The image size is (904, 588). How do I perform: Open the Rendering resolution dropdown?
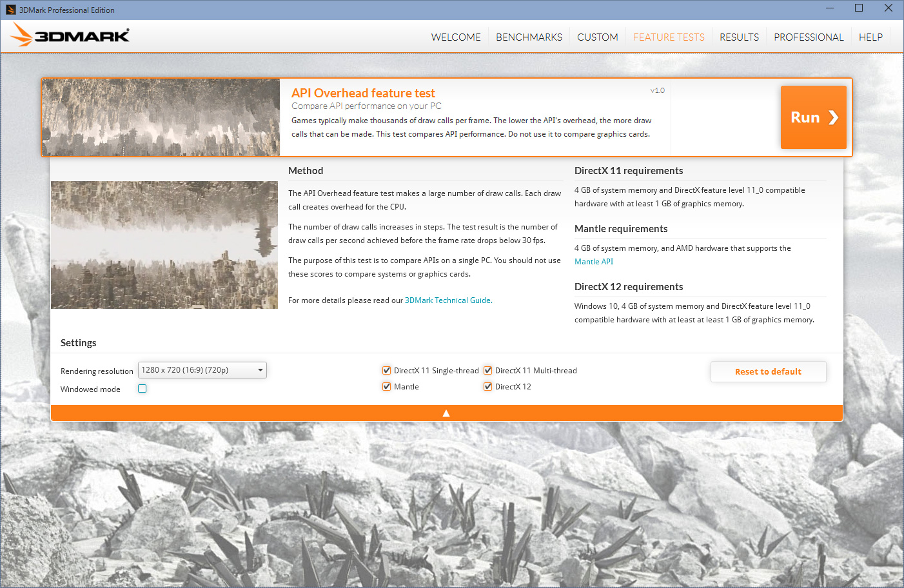(202, 370)
